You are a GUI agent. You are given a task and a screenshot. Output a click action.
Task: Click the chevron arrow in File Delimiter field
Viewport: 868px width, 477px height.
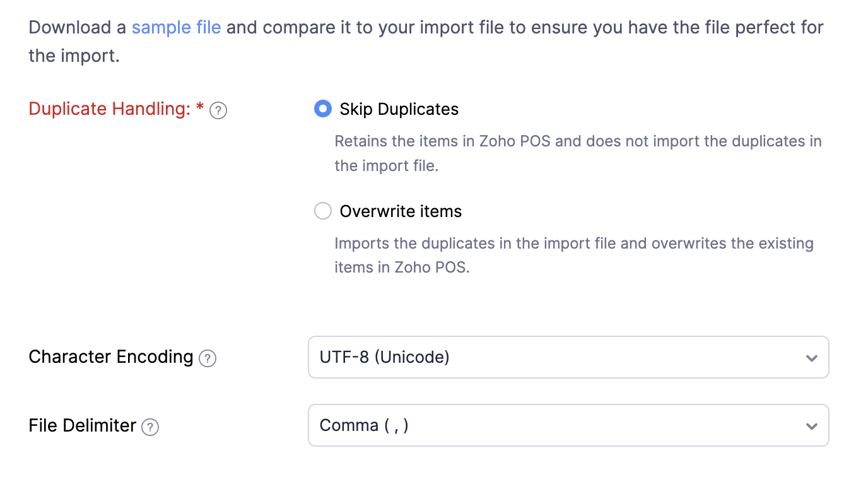[x=811, y=426]
